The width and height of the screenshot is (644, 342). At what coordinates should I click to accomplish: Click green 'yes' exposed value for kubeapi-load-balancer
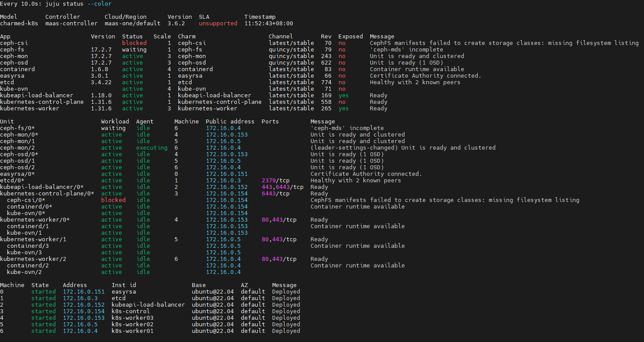tap(344, 96)
